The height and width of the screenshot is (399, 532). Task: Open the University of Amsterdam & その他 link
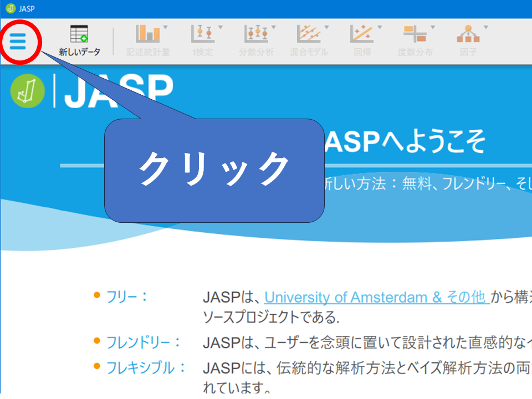tap(376, 297)
